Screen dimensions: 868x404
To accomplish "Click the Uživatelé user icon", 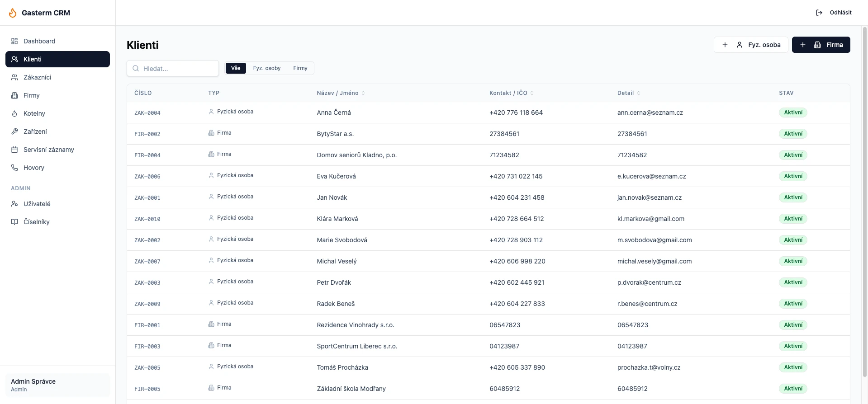I will [14, 204].
